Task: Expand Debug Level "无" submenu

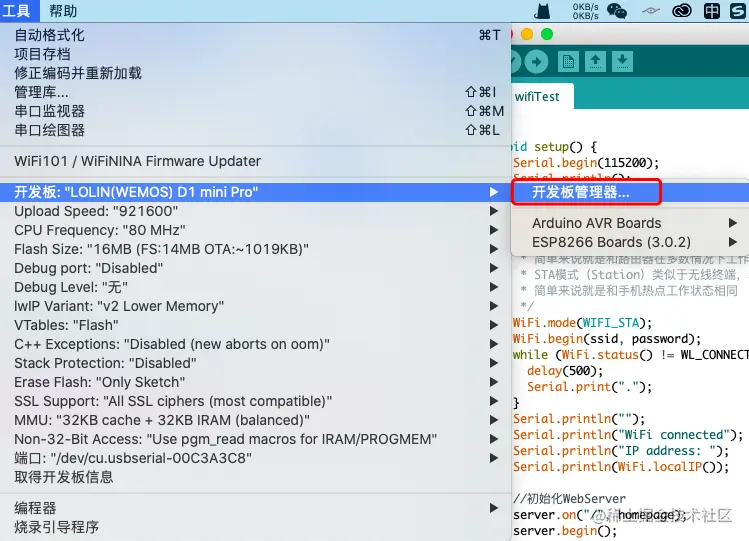Action: (x=256, y=287)
